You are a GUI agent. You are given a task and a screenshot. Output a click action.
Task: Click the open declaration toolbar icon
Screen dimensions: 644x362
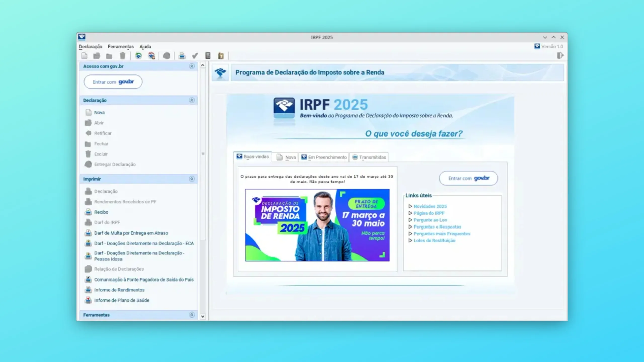[x=97, y=56]
